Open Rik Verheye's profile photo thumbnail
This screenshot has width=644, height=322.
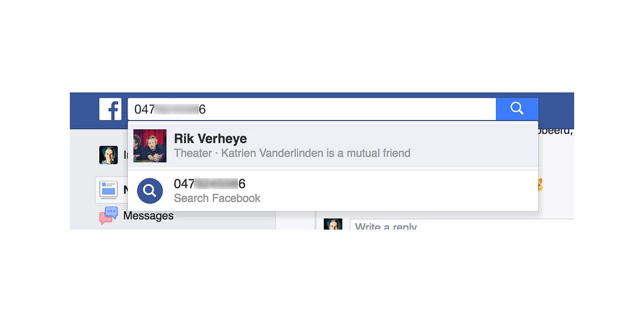150,145
